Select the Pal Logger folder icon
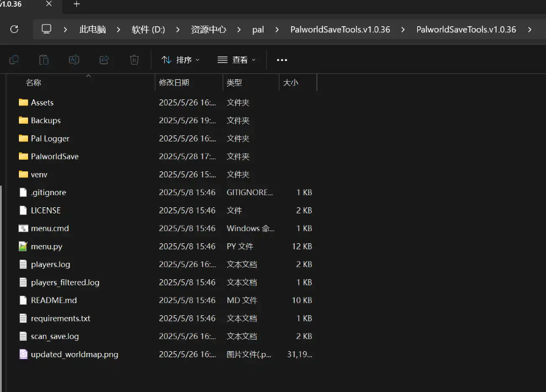 point(23,138)
